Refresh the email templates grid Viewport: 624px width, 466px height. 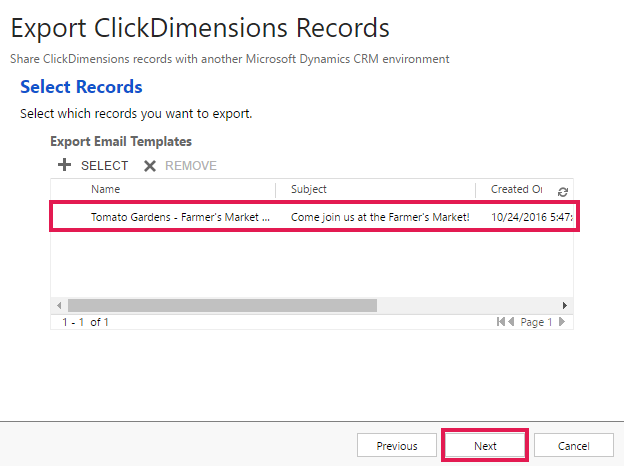coord(563,192)
